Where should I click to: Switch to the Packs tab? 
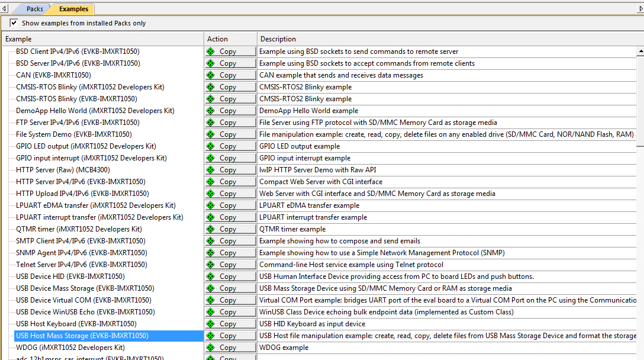34,9
